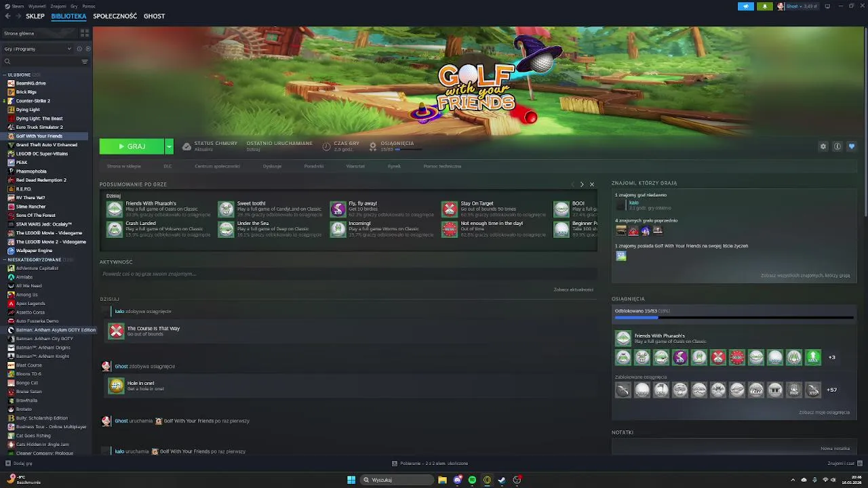Open the Pomoc techniczna link
The height and width of the screenshot is (488, 868).
(x=442, y=166)
